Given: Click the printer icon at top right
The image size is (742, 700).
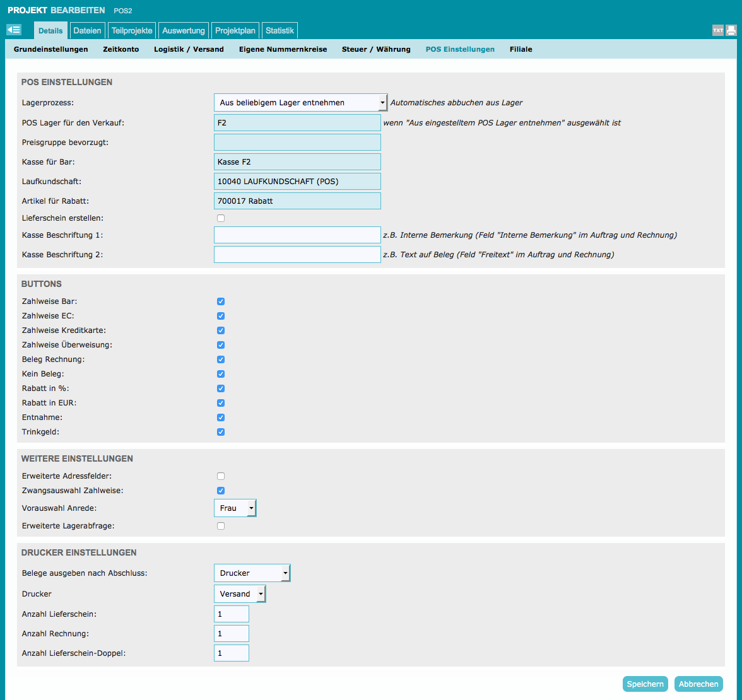Looking at the screenshot, I should [731, 30].
